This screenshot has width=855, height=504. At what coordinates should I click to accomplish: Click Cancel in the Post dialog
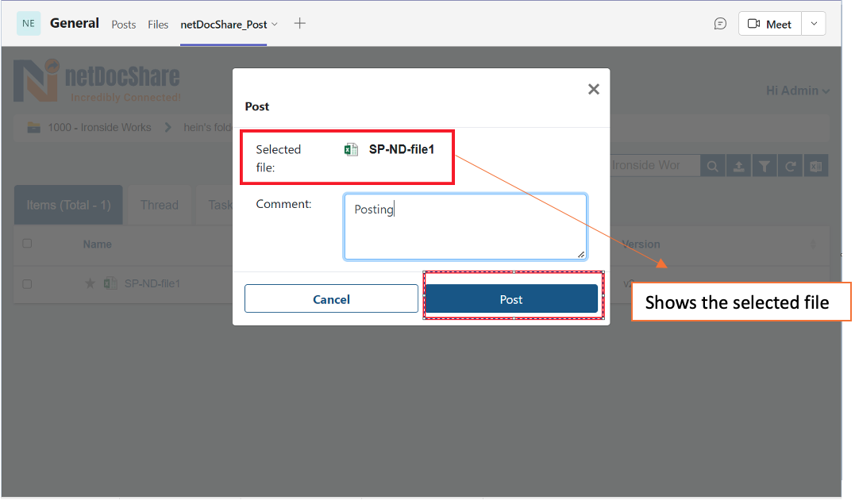click(x=331, y=299)
